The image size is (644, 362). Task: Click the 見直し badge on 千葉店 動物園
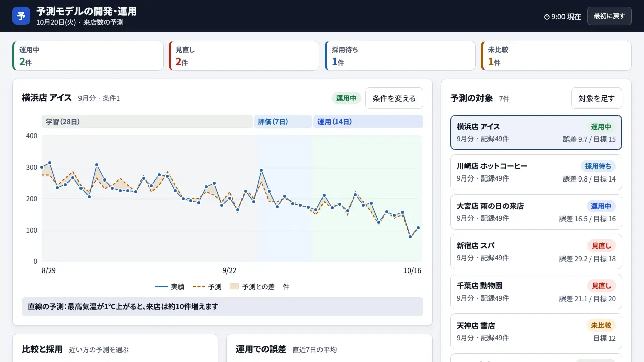click(x=601, y=286)
